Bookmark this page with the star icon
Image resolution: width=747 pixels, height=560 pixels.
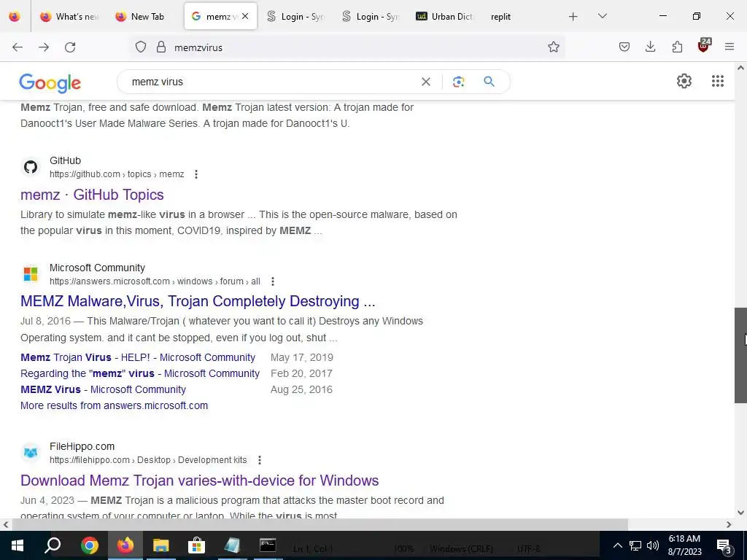[553, 47]
